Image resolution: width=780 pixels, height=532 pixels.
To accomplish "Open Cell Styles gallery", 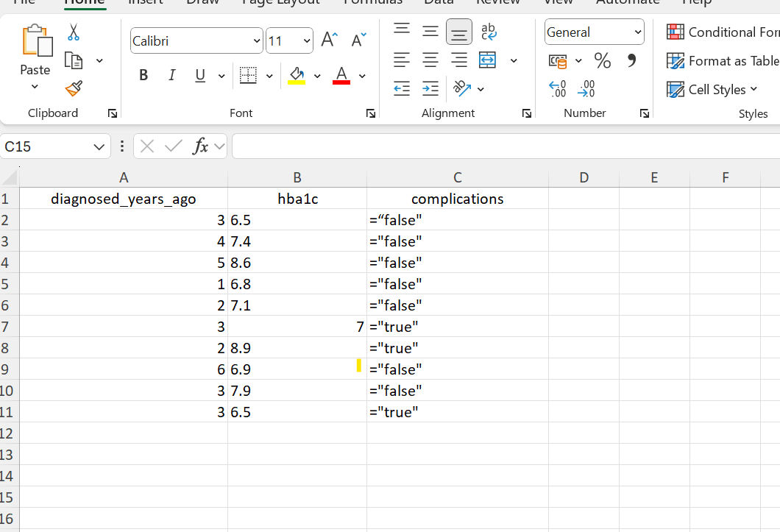I will (x=712, y=90).
